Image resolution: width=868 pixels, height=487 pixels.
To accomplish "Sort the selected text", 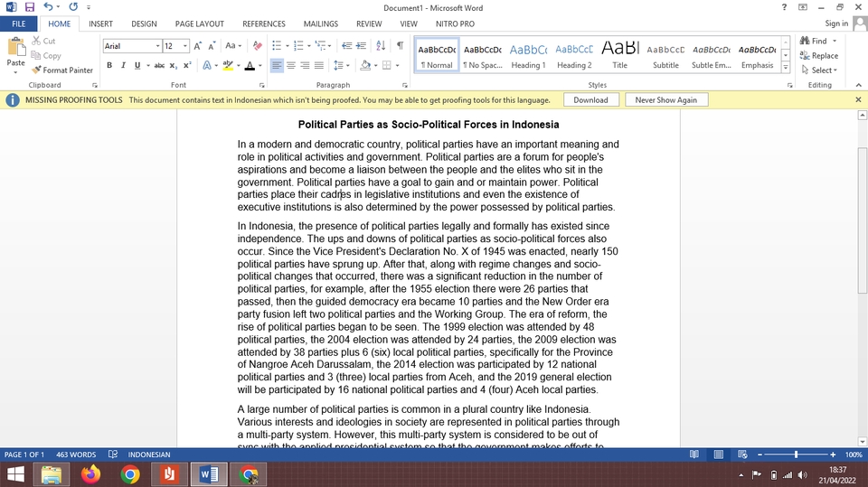I will [x=381, y=46].
